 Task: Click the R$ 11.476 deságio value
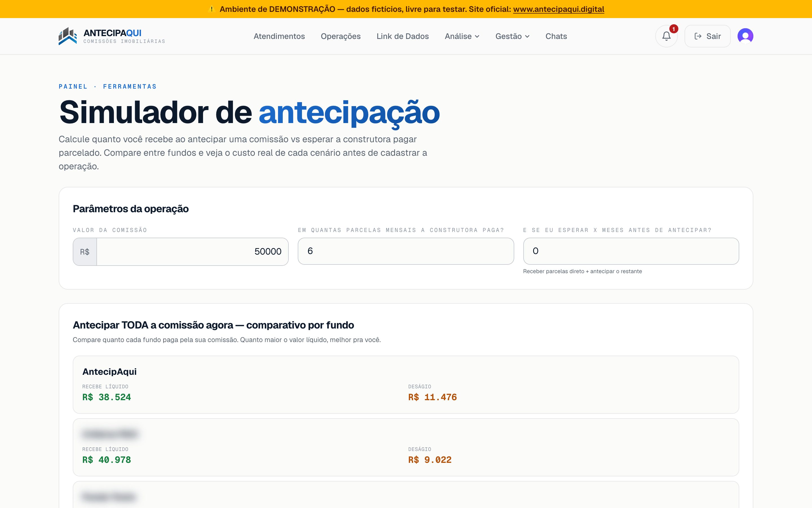click(x=433, y=397)
